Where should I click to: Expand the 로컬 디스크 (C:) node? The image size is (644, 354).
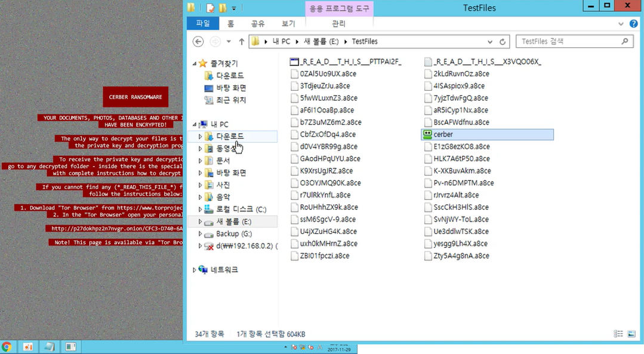pyautogui.click(x=200, y=210)
